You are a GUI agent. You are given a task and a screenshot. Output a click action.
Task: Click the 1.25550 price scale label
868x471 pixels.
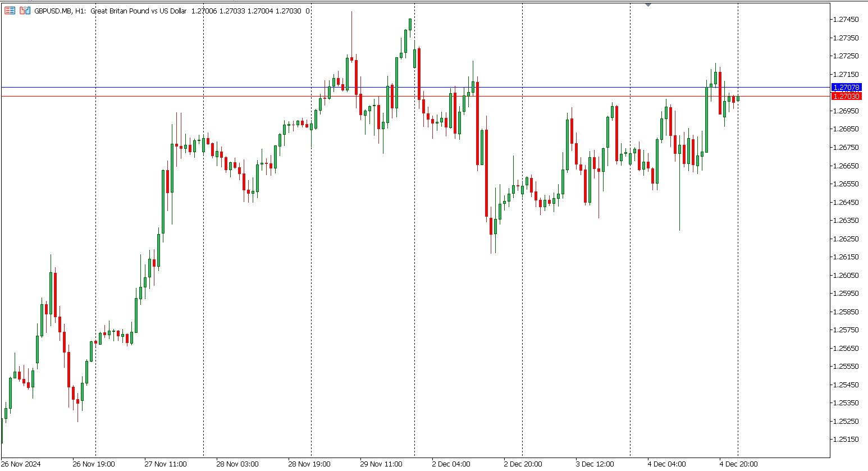[846, 366]
